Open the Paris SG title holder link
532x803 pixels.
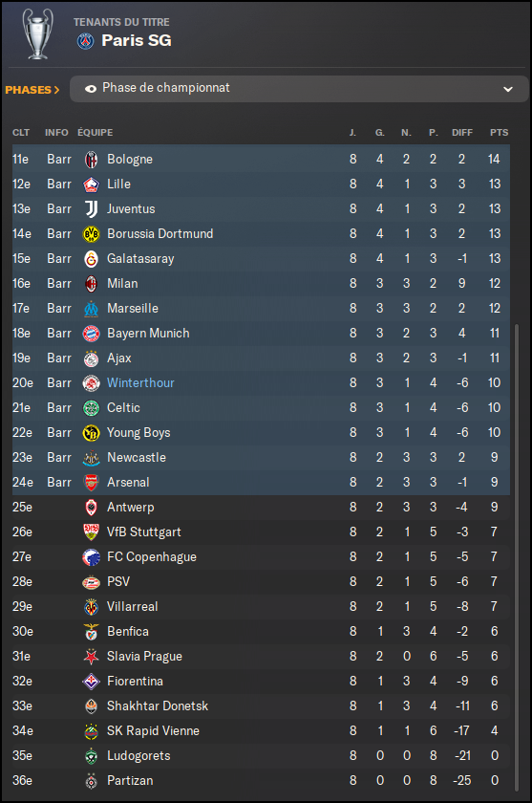point(136,40)
